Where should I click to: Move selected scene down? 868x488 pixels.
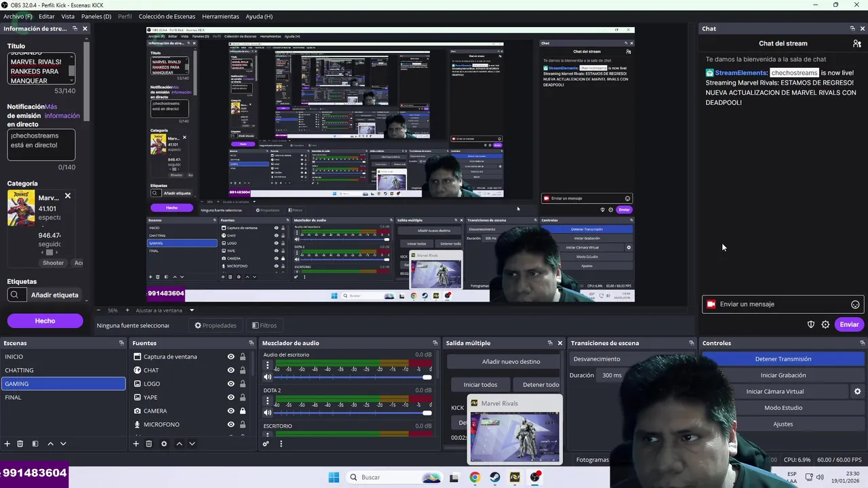point(63,443)
